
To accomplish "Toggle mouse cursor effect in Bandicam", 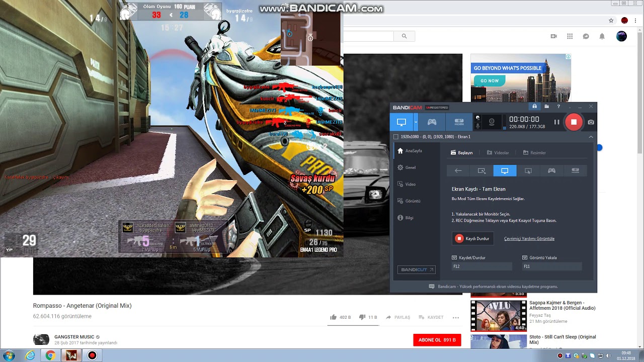I will pos(477,118).
